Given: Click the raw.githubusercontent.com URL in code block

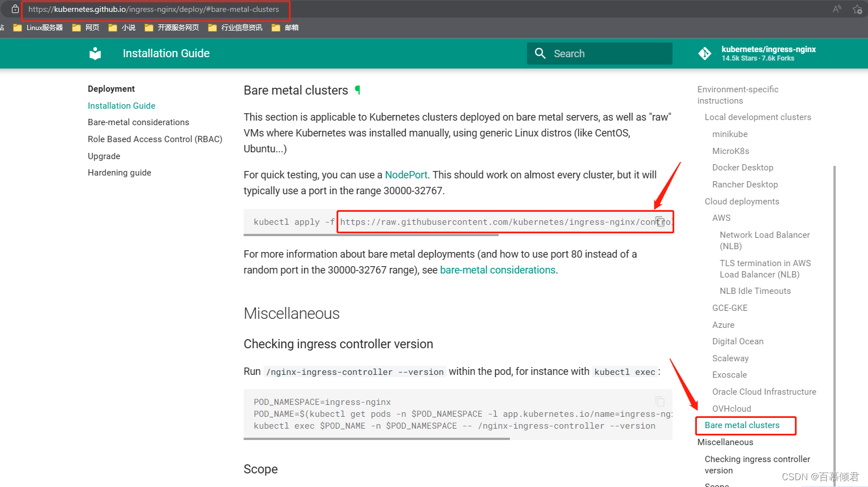Looking at the screenshot, I should coord(506,222).
